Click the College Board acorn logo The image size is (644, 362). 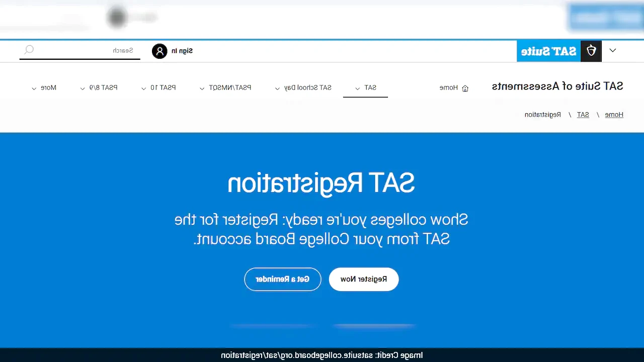point(591,51)
